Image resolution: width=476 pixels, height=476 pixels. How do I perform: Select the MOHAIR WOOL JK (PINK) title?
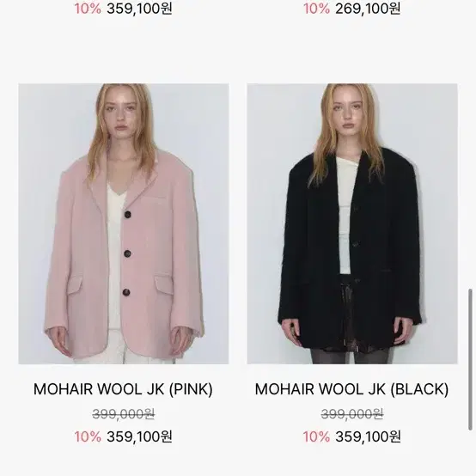123,389
